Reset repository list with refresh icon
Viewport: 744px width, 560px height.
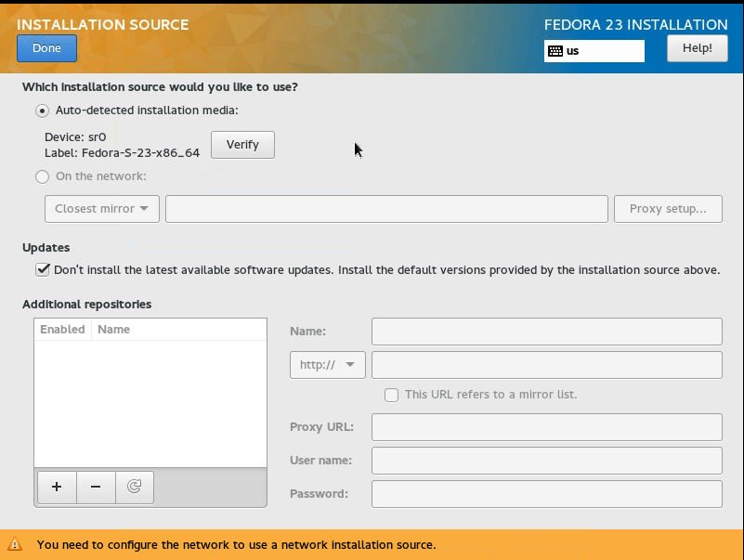tap(135, 487)
